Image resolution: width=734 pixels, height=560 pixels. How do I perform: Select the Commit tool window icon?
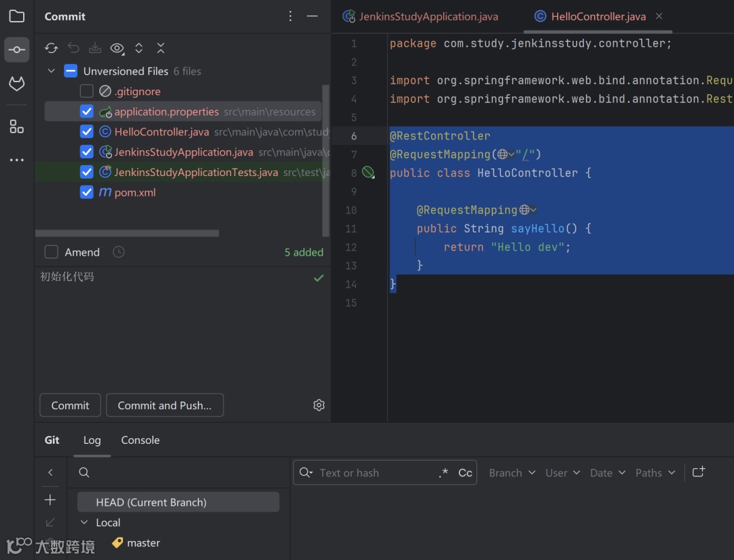click(x=17, y=50)
